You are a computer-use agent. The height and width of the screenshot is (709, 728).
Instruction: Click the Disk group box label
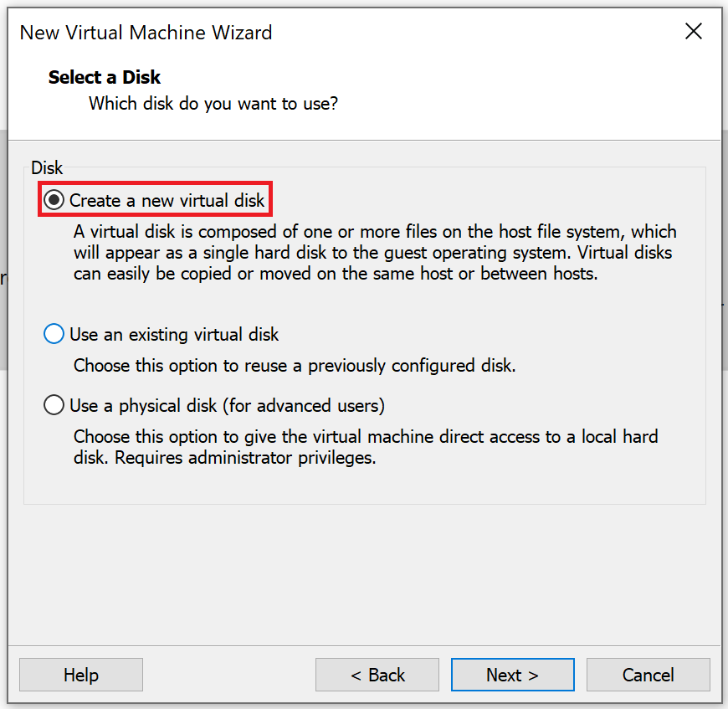point(47,167)
